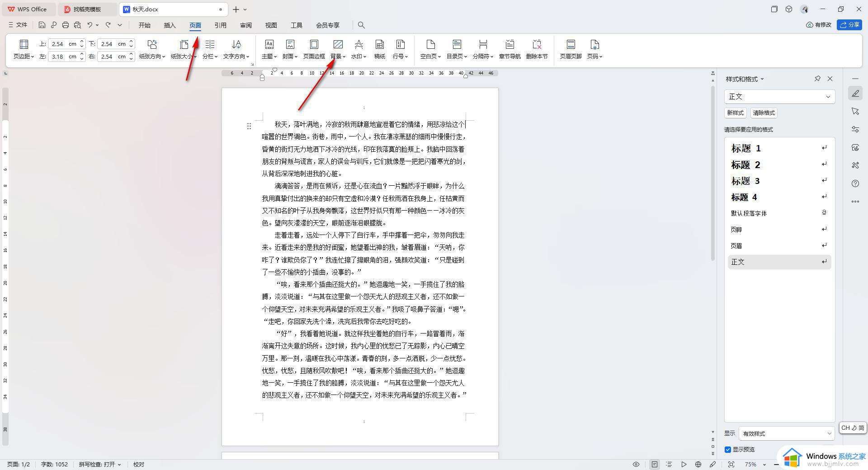Click the Print icon in quick toolbar
This screenshot has height=470, width=868.
tap(66, 25)
